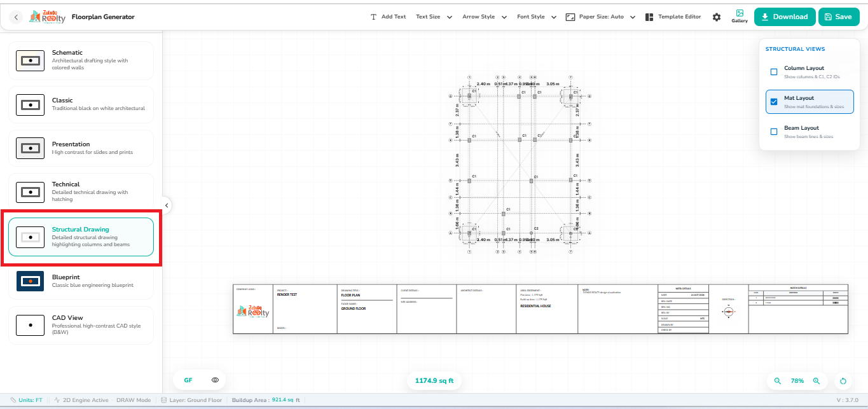Open the Paper Size: Auto dropdown

(601, 17)
